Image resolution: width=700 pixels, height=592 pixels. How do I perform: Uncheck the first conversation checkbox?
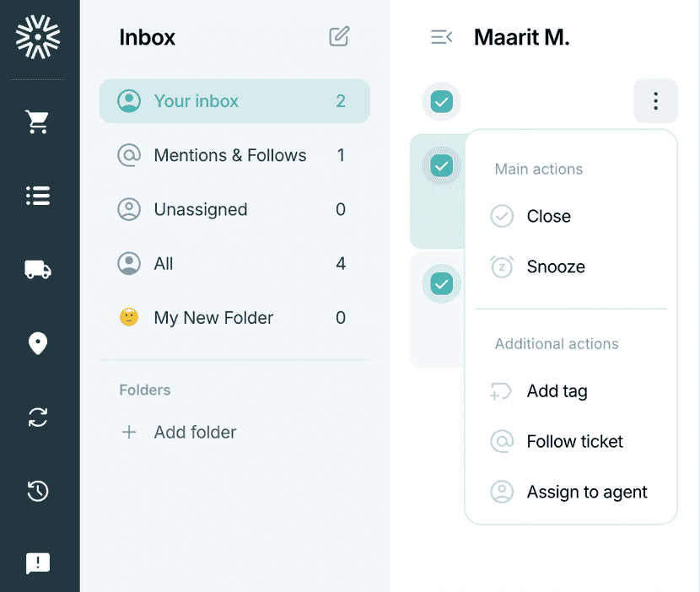(x=442, y=166)
